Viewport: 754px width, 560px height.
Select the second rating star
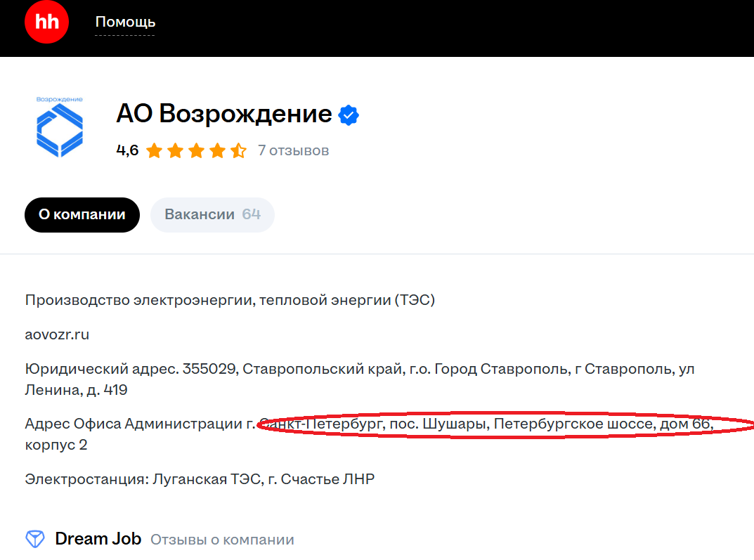pos(174,150)
